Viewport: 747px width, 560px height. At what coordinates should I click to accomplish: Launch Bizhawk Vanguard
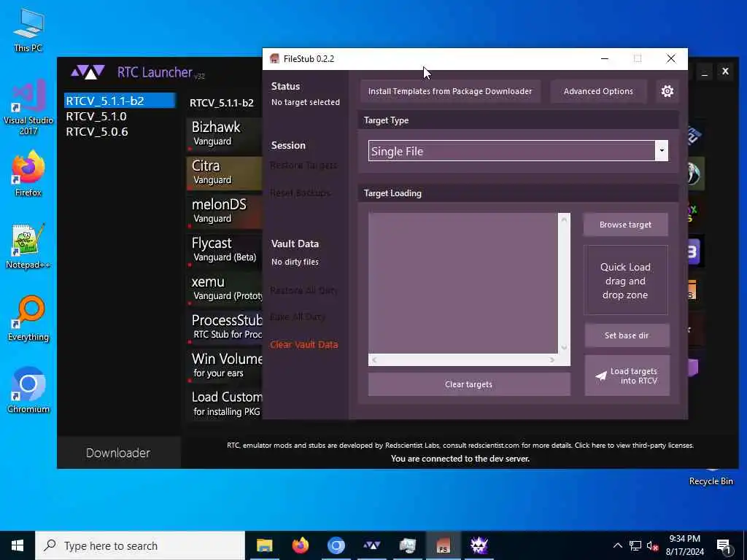[x=225, y=134]
